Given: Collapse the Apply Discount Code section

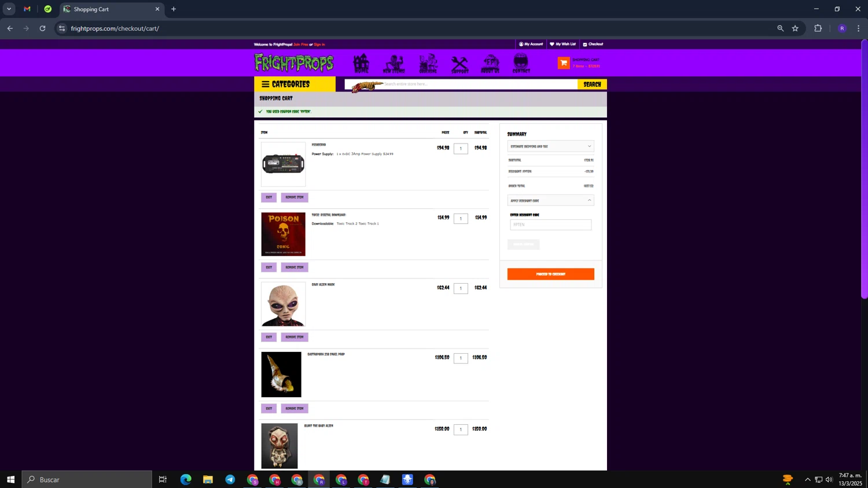Looking at the screenshot, I should tap(550, 200).
